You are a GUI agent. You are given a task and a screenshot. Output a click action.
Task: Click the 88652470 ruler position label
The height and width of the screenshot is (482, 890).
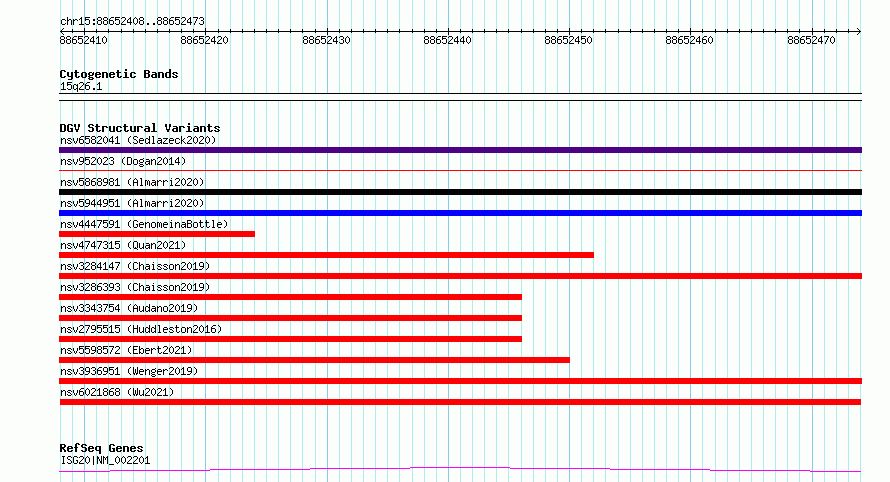coord(811,40)
